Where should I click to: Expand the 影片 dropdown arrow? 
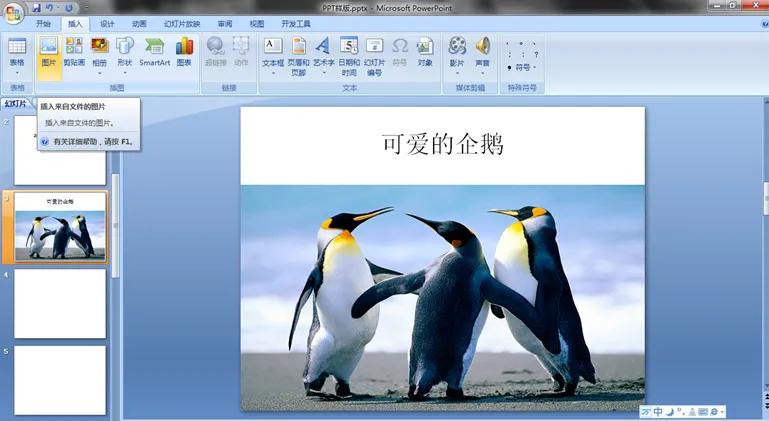click(457, 73)
